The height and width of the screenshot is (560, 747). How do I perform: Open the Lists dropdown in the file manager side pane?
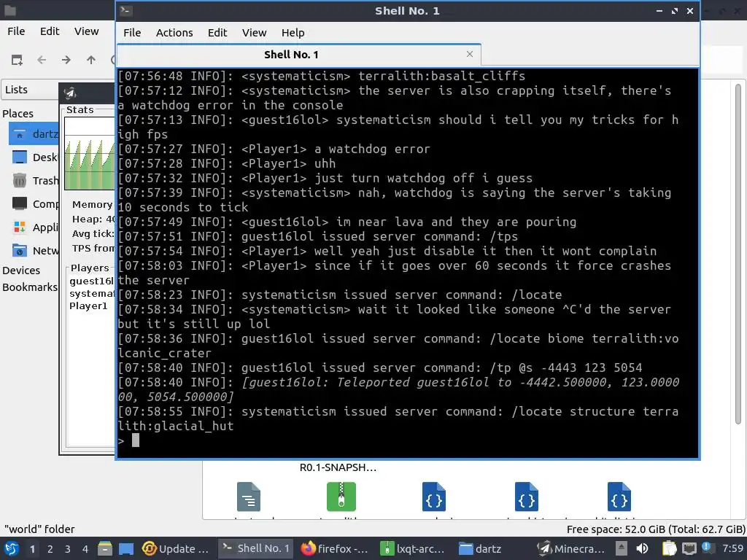pyautogui.click(x=30, y=90)
